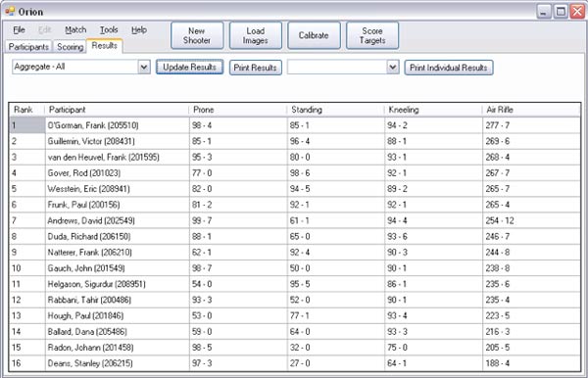
Task: Open the Tools menu
Action: [x=109, y=30]
